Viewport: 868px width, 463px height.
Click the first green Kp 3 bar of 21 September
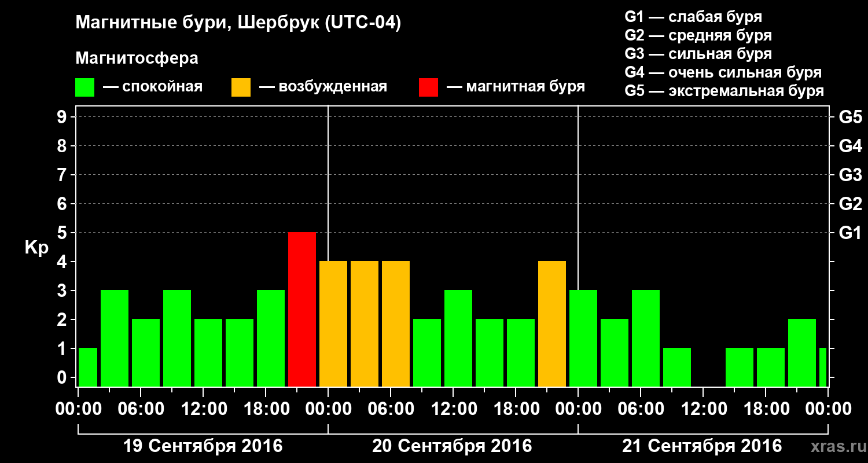click(583, 339)
